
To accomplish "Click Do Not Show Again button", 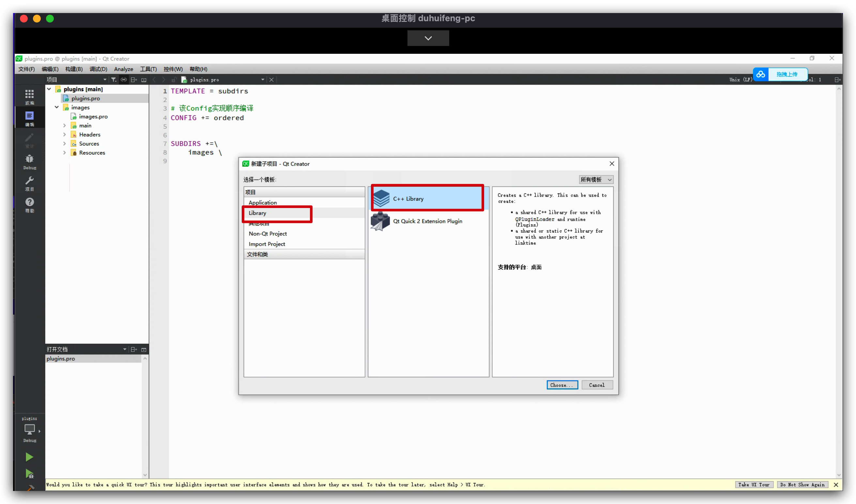I will pos(802,485).
